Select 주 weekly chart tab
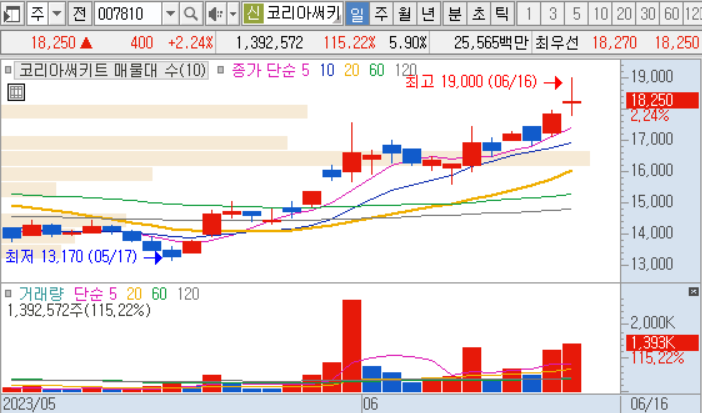702x413 pixels. pyautogui.click(x=381, y=13)
